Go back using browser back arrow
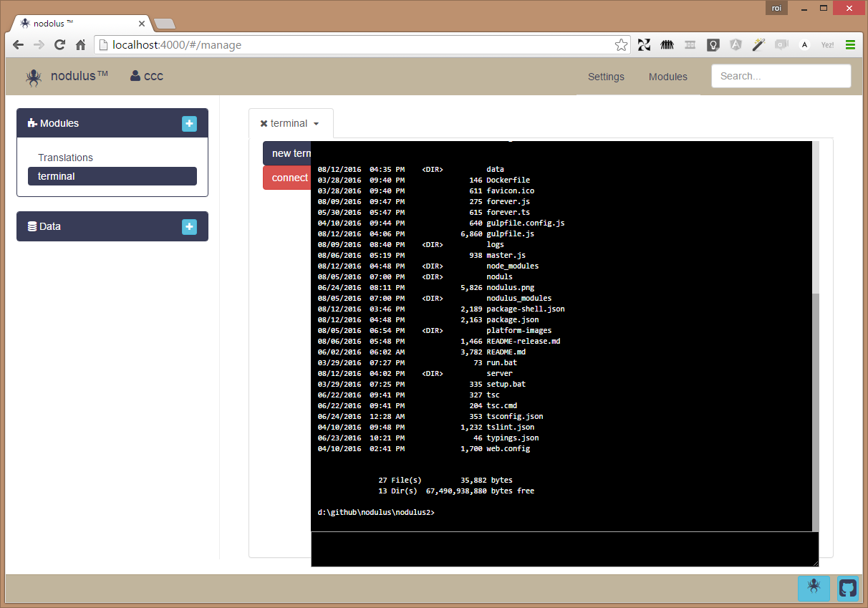 pos(19,44)
